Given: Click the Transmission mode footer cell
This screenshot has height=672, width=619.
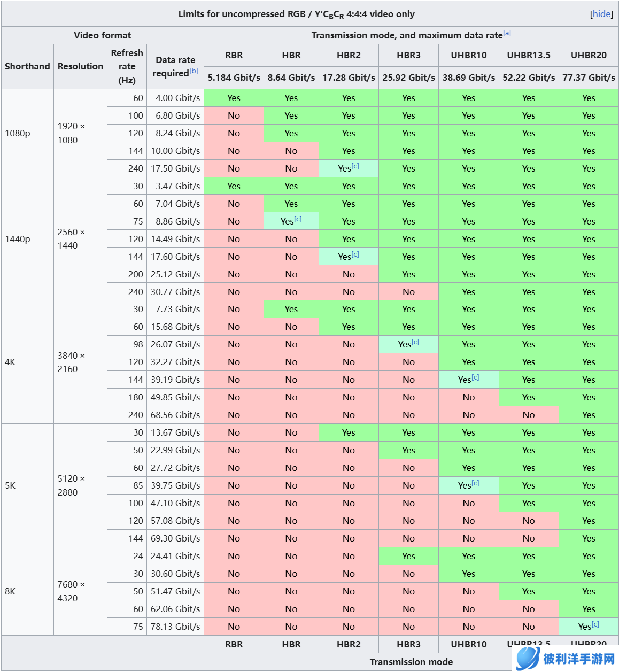Looking at the screenshot, I should [411, 662].
